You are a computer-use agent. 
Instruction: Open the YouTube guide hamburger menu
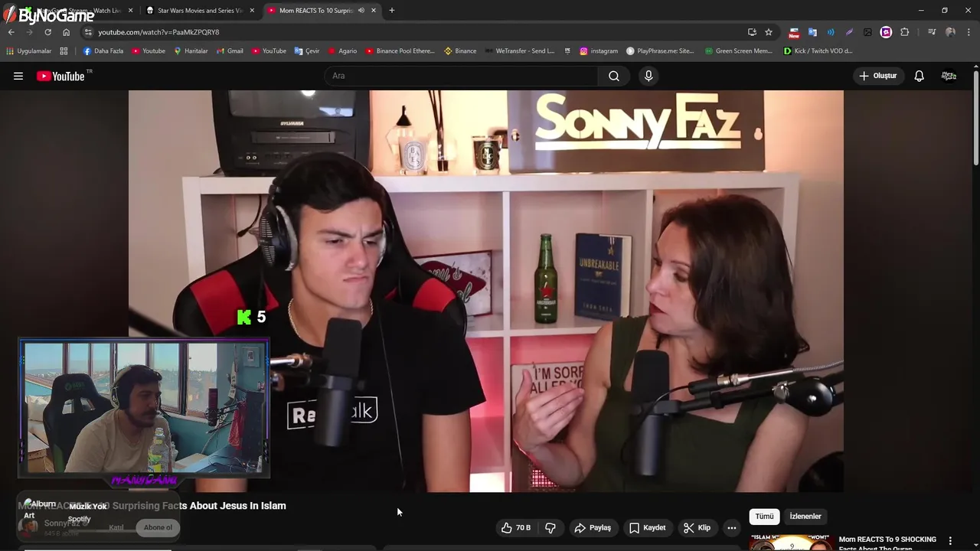click(x=18, y=76)
